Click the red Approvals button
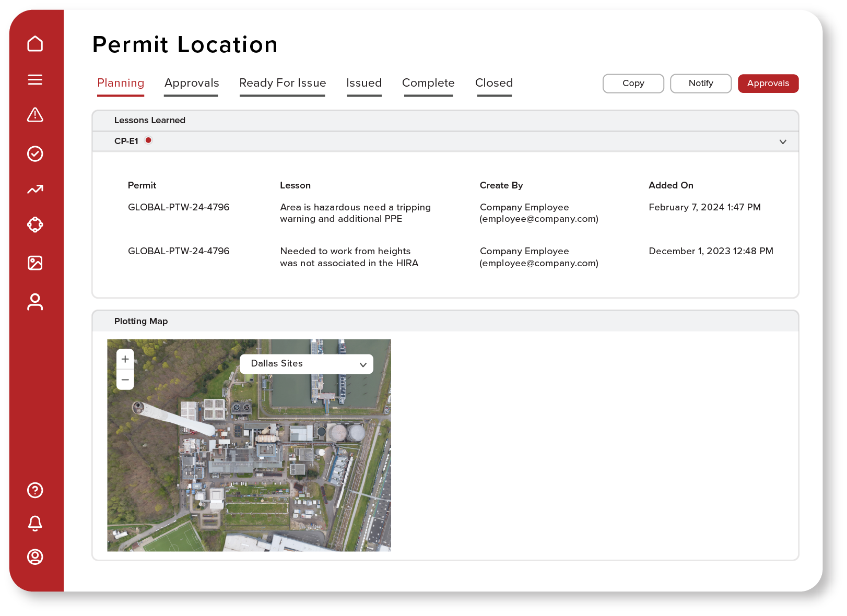This screenshot has height=616, width=847. pos(768,83)
